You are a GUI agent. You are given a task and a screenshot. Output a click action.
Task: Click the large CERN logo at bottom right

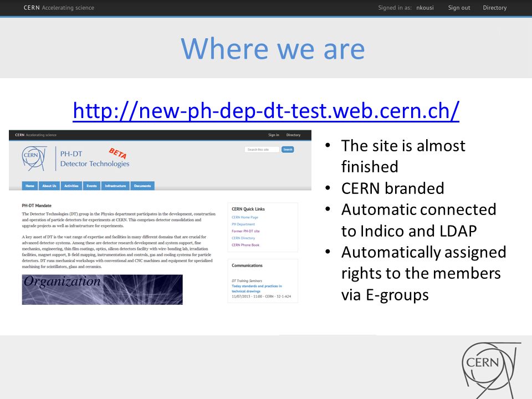(x=490, y=370)
